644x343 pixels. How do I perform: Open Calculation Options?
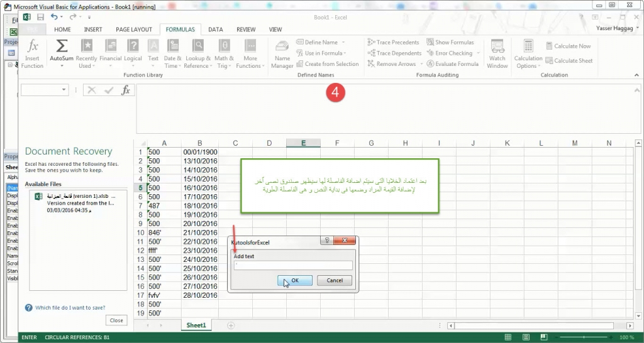coord(528,54)
